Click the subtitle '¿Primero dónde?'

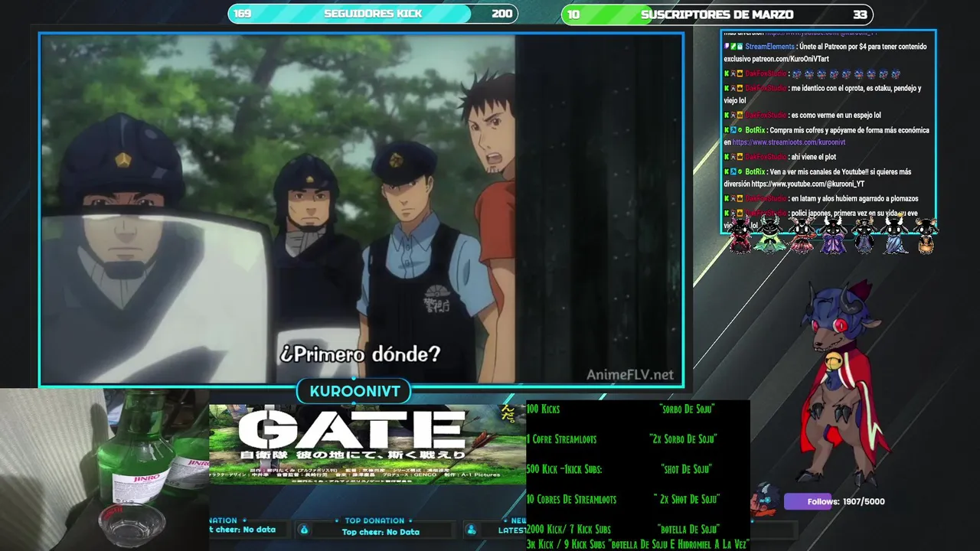[x=361, y=354]
